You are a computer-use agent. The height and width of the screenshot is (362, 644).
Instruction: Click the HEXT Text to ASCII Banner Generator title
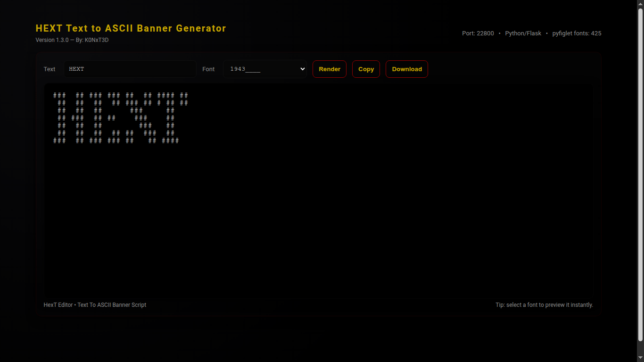point(131,28)
